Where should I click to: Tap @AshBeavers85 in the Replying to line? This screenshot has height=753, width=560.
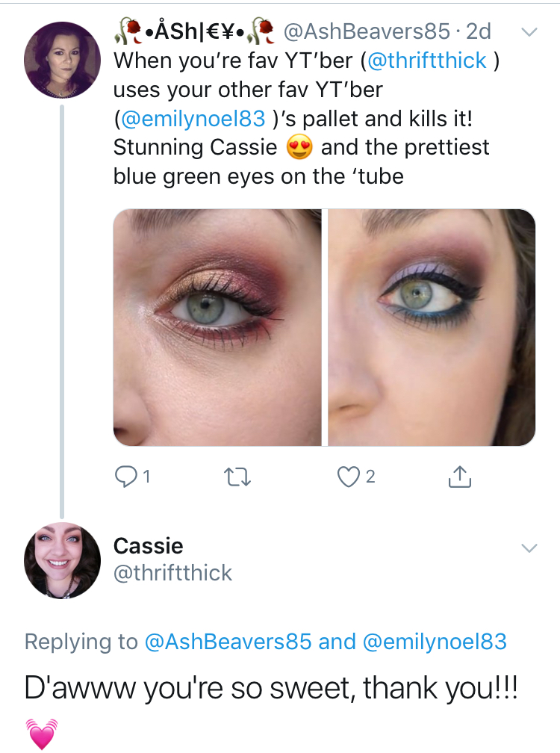[x=228, y=642]
